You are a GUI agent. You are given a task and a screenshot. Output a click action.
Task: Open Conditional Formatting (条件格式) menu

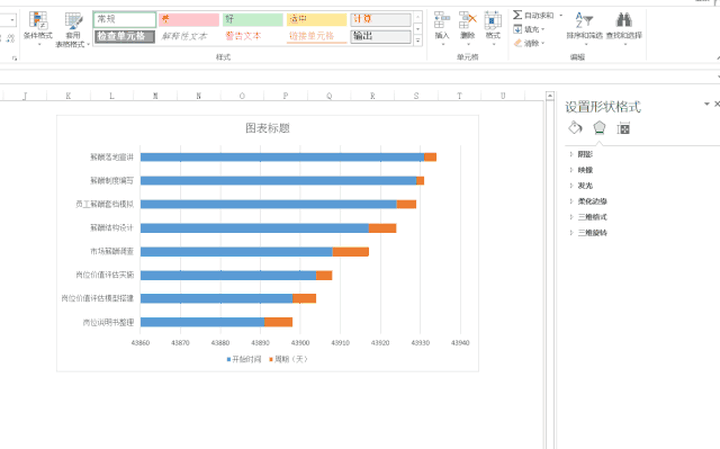[x=38, y=29]
